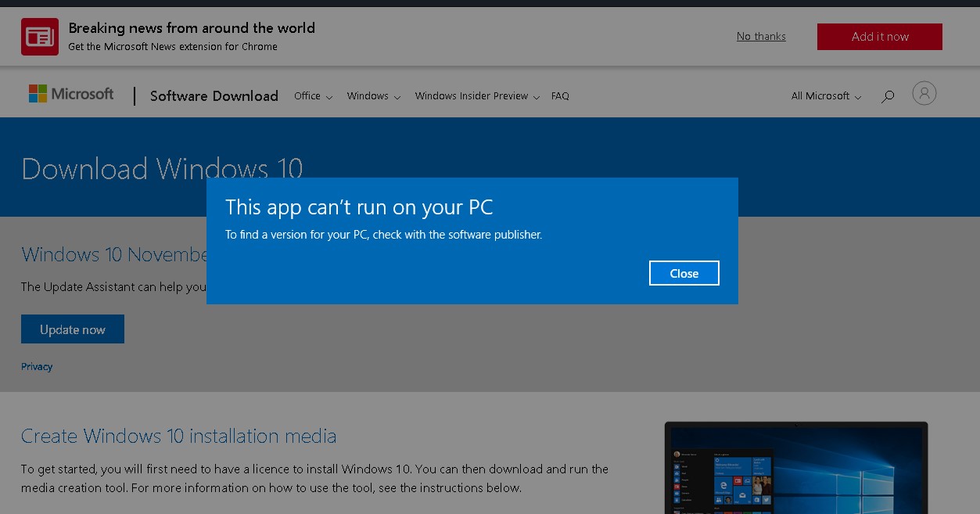Close the "This app can't run" dialog
The height and width of the screenshot is (514, 980).
click(x=684, y=273)
